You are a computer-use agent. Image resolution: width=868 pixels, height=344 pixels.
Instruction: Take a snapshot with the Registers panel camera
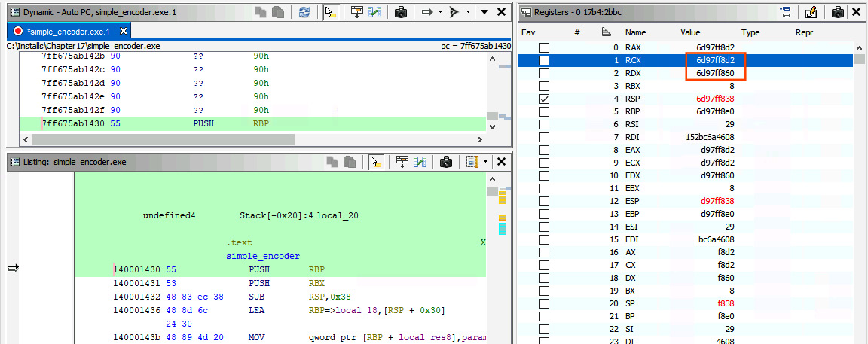click(838, 11)
